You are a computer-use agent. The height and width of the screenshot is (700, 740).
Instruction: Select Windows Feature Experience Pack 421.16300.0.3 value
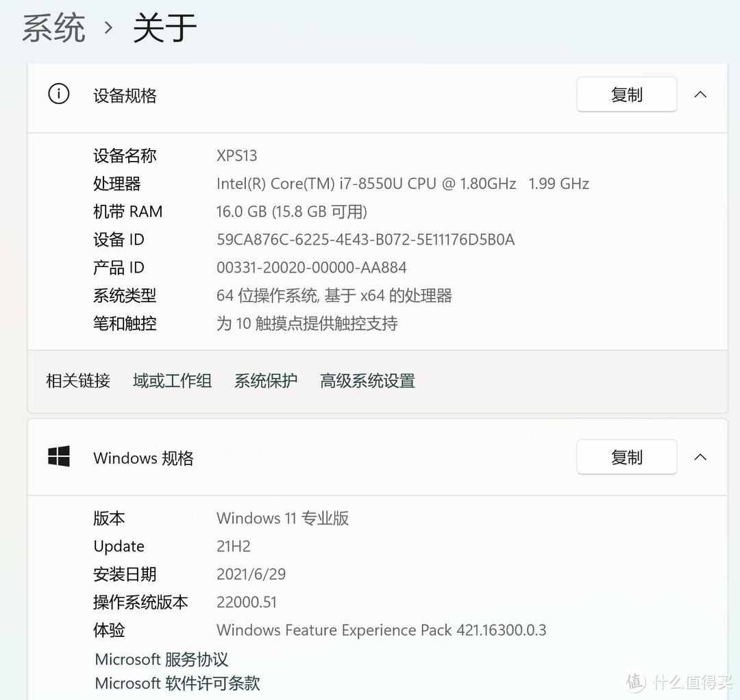[x=382, y=630]
